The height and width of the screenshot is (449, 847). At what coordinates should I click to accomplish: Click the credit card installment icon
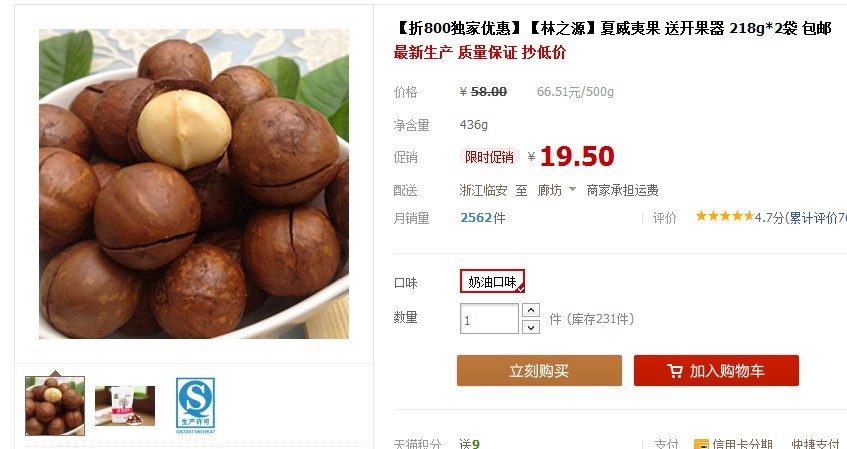tap(701, 445)
